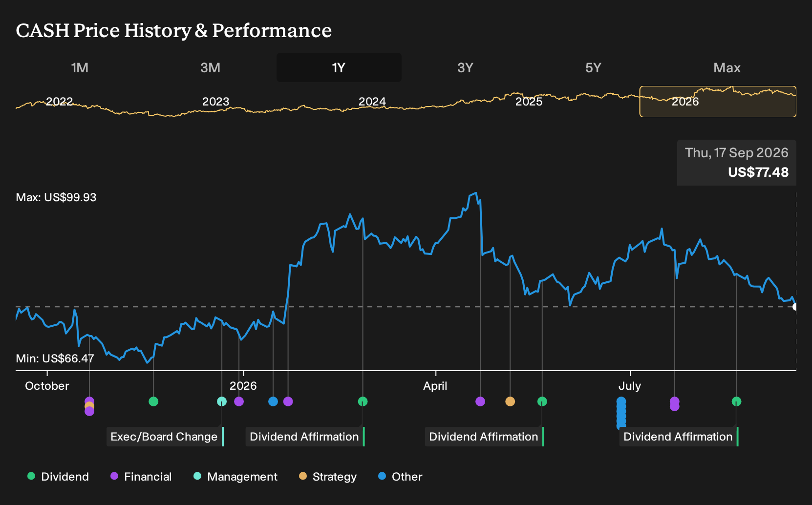Image resolution: width=812 pixels, height=505 pixels.
Task: Open the Exec/Board Change event label
Action: 165,437
